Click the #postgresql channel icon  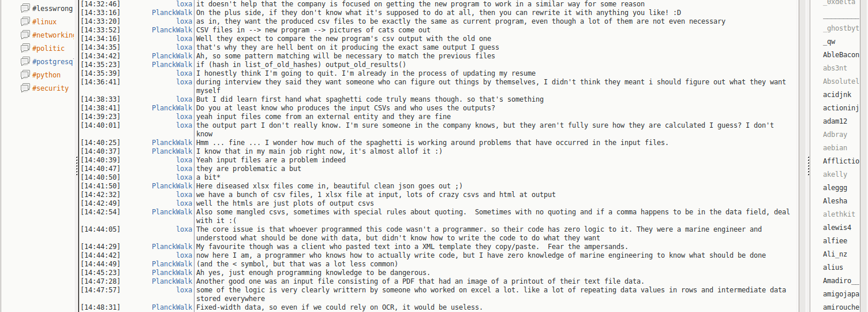click(25, 61)
